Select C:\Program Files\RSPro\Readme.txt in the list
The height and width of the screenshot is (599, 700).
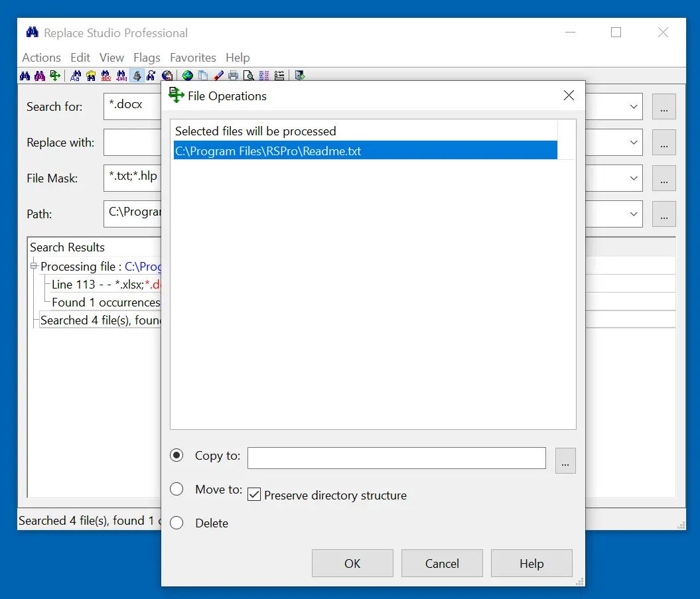[x=365, y=151]
